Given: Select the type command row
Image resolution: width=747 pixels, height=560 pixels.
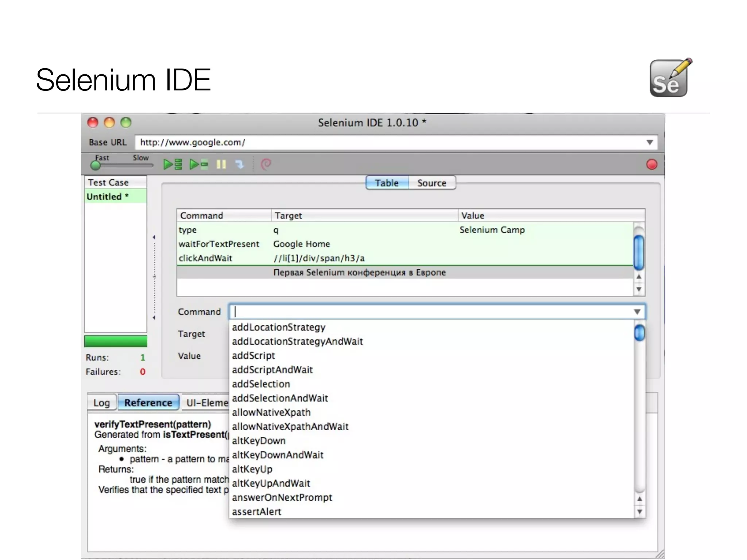Looking at the screenshot, I should pos(405,230).
